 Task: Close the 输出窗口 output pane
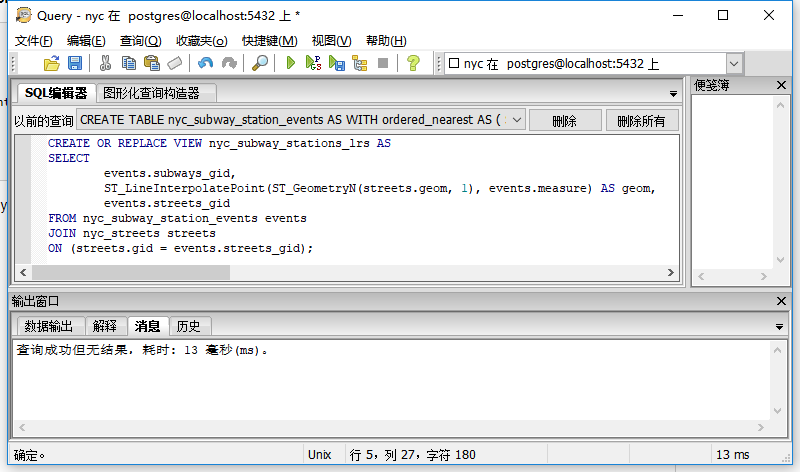[781, 302]
